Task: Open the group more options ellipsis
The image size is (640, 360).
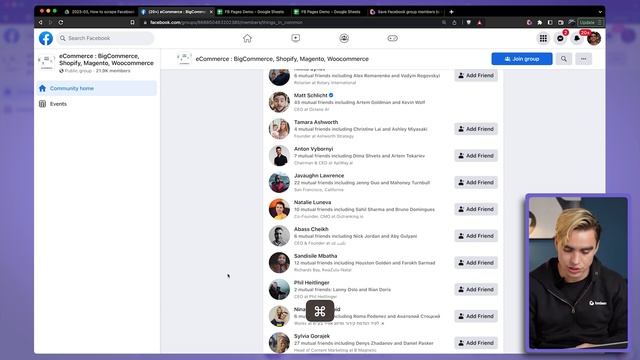Action: click(584, 59)
